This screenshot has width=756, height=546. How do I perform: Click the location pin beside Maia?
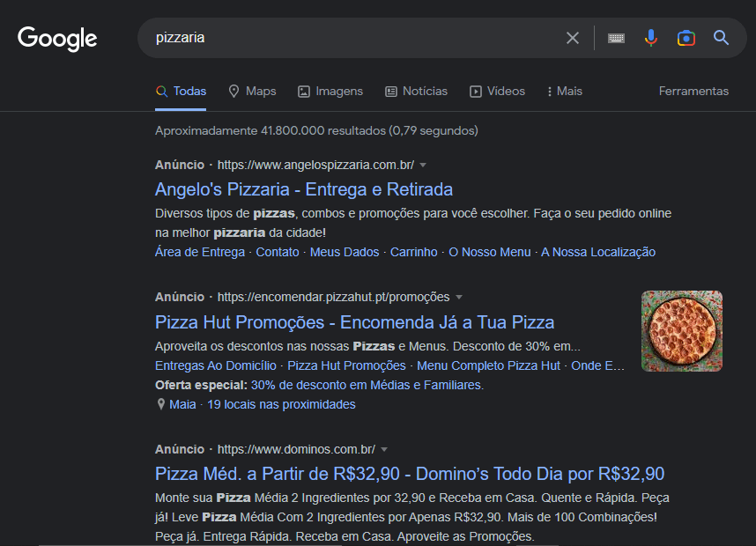pyautogui.click(x=161, y=404)
